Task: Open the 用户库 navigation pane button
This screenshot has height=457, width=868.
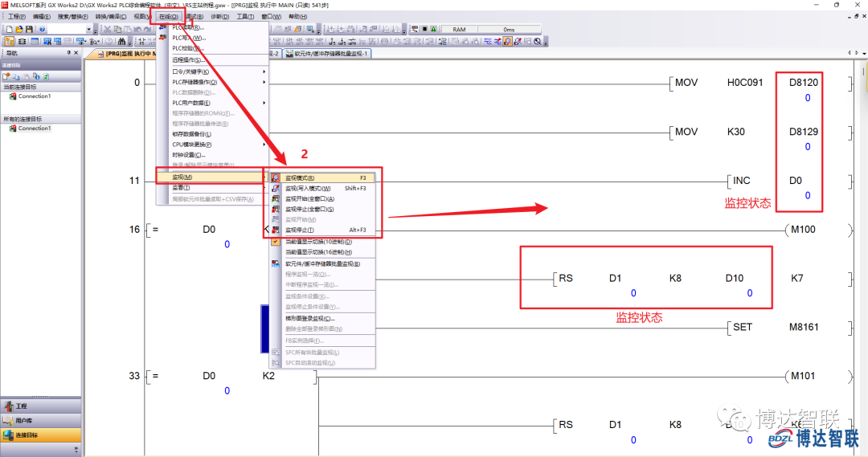Action: (41, 421)
